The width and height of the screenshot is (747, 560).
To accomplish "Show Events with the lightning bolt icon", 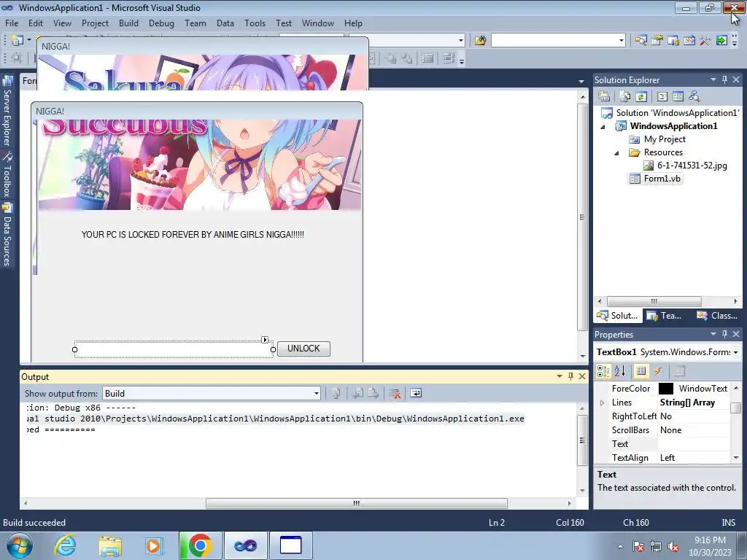I will [x=657, y=371].
